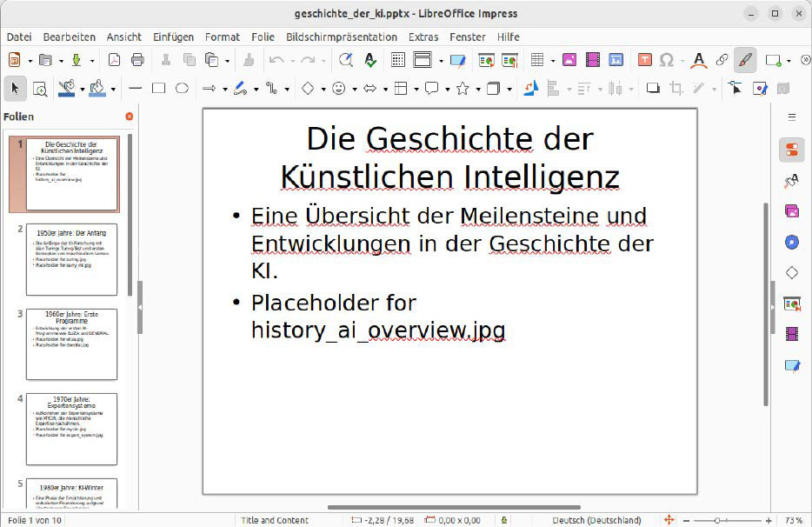Export directly as PDF

(x=114, y=60)
